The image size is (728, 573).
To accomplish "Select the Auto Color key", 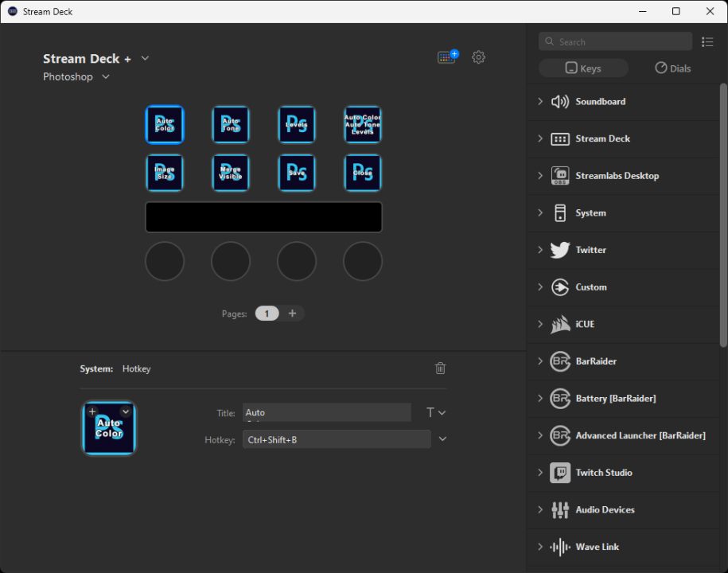I will [x=165, y=124].
